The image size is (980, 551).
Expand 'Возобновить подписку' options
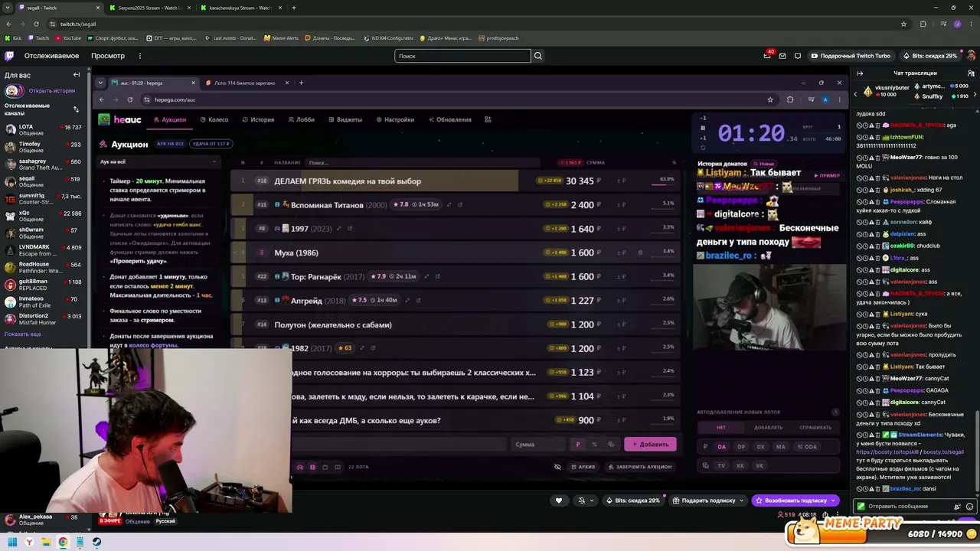click(833, 500)
